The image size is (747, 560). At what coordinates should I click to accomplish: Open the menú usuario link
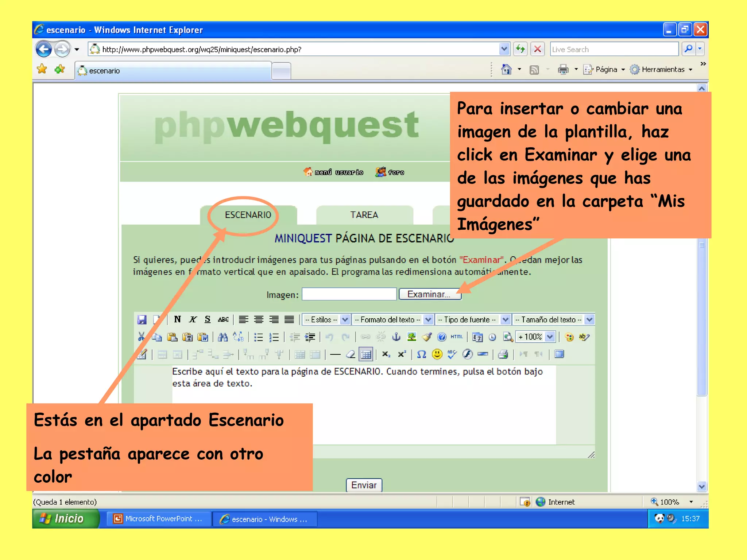[x=333, y=172]
